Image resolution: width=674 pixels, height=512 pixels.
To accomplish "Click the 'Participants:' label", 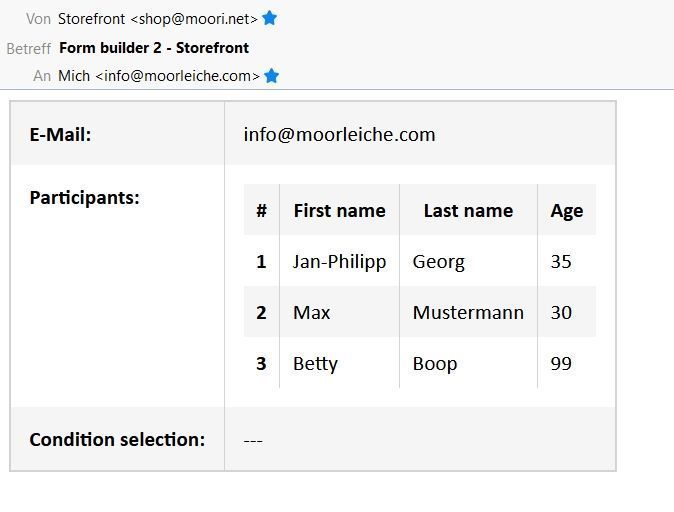I will (84, 197).
